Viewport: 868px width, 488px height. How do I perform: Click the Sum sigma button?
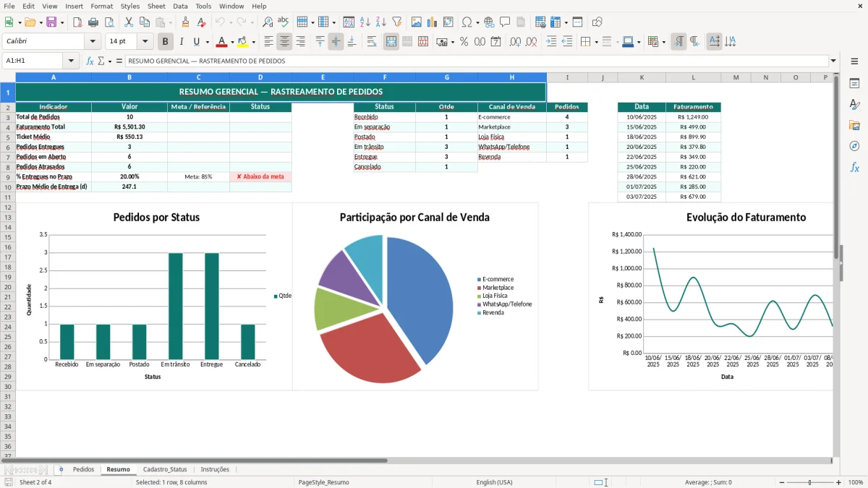point(101,61)
